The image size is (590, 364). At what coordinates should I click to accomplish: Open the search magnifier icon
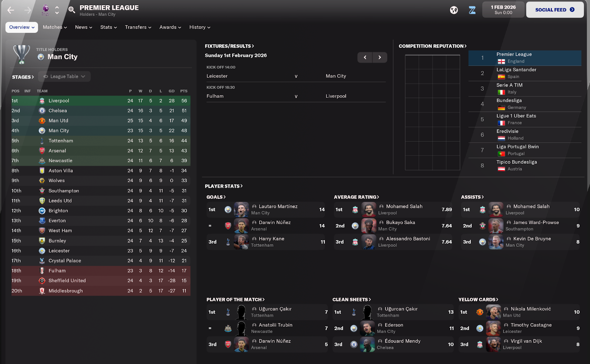tap(72, 10)
